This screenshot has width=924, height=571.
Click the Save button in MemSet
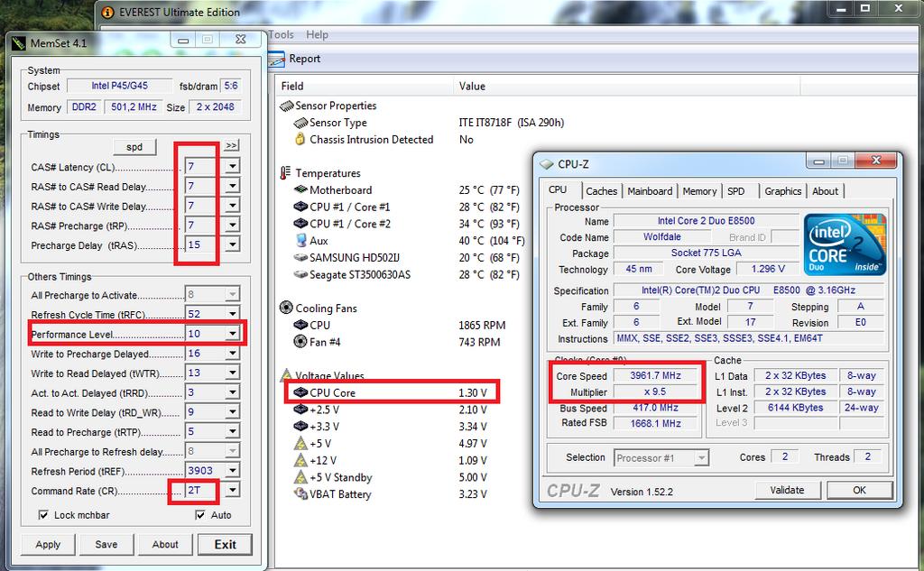tap(106, 545)
